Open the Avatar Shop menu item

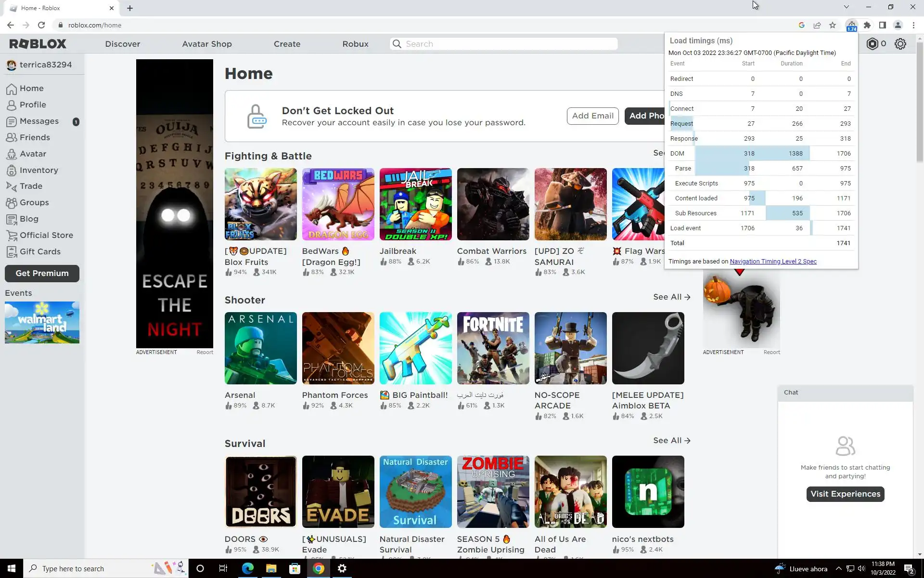(x=206, y=44)
